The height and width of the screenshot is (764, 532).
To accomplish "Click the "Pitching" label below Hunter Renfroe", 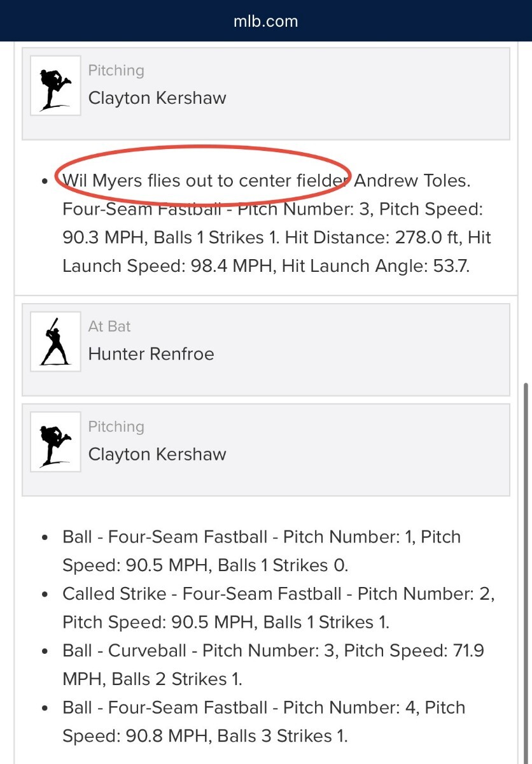I will 116,427.
